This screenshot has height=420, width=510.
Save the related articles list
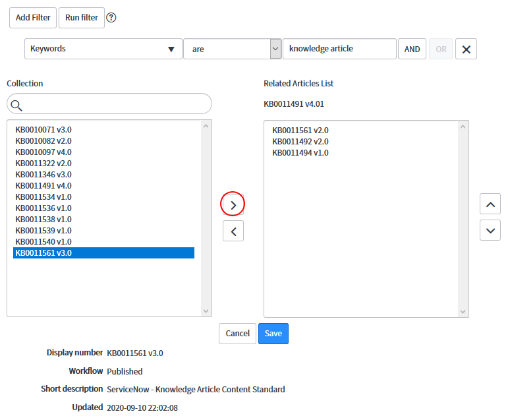(x=273, y=334)
